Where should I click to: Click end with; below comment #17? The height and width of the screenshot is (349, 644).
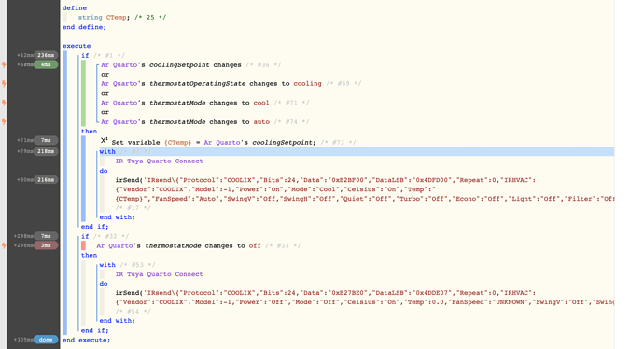(x=117, y=217)
